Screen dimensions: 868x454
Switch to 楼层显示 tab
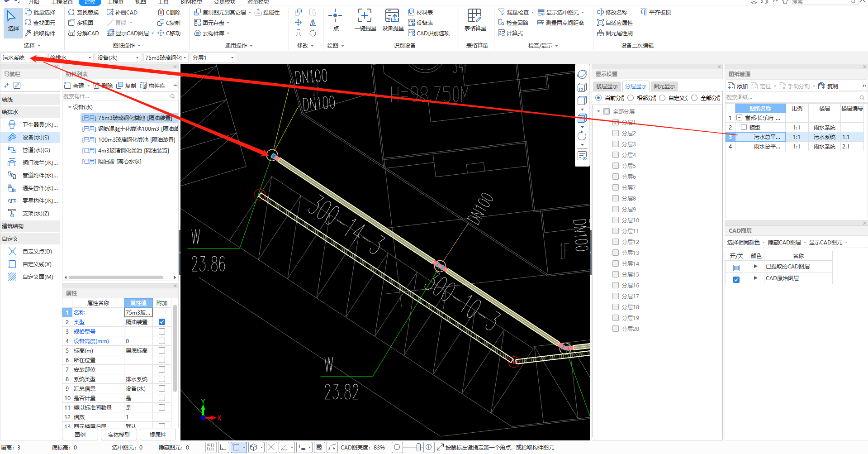click(x=607, y=86)
